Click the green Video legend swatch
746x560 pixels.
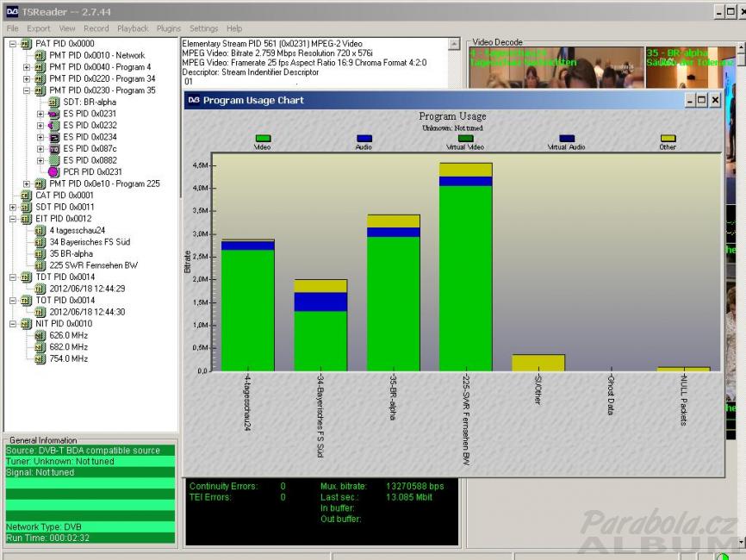point(263,138)
